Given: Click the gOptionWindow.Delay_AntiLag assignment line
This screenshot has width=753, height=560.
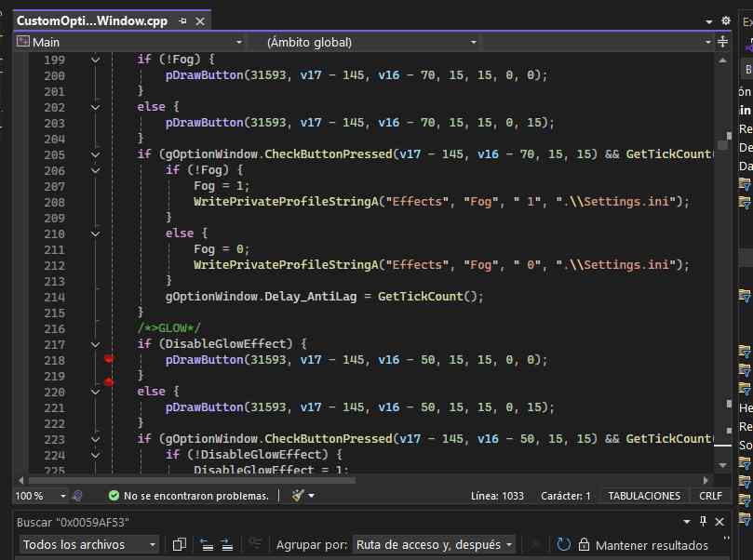Looking at the screenshot, I should 324,297.
